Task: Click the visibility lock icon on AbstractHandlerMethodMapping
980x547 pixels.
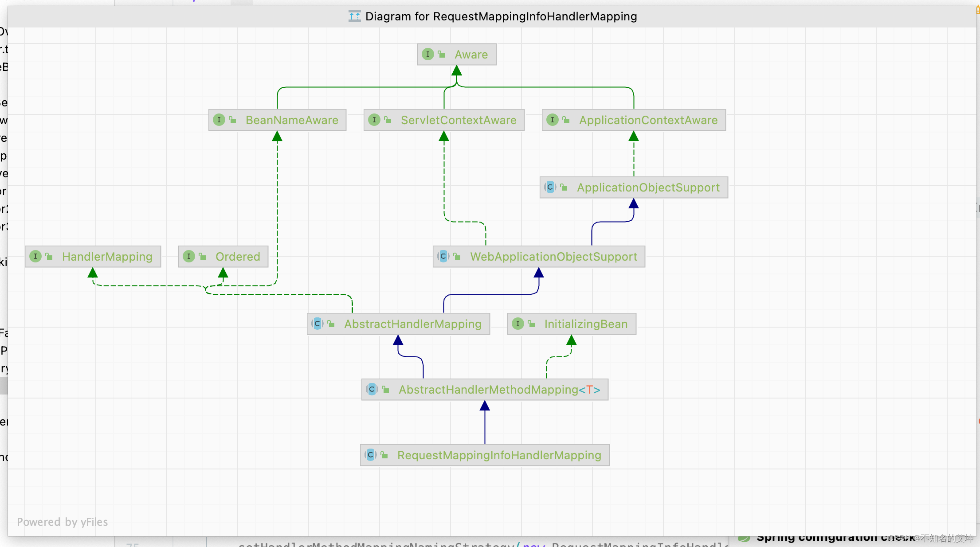Action: point(385,390)
